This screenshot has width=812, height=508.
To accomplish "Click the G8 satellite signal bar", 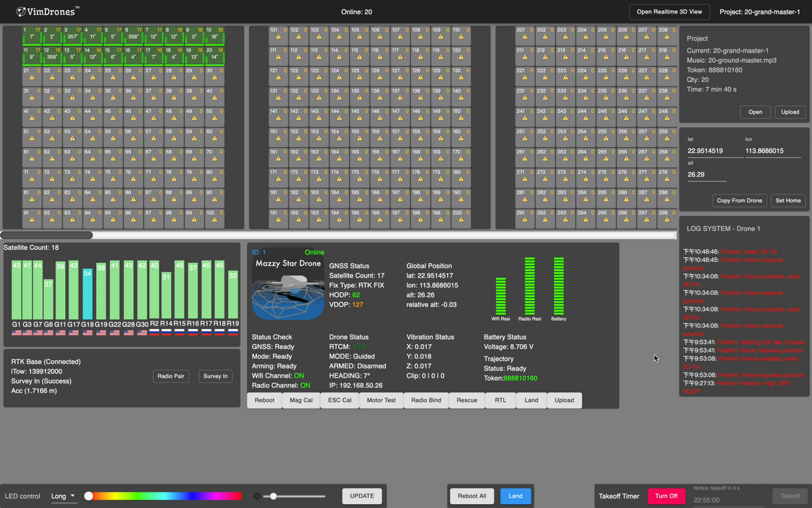I will (48, 299).
